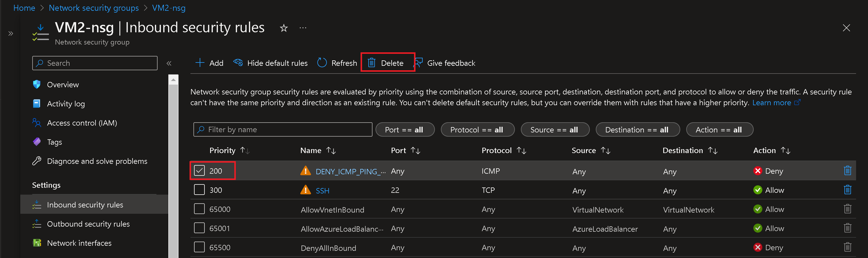Click the Add rule button
The image size is (868, 258).
[209, 63]
